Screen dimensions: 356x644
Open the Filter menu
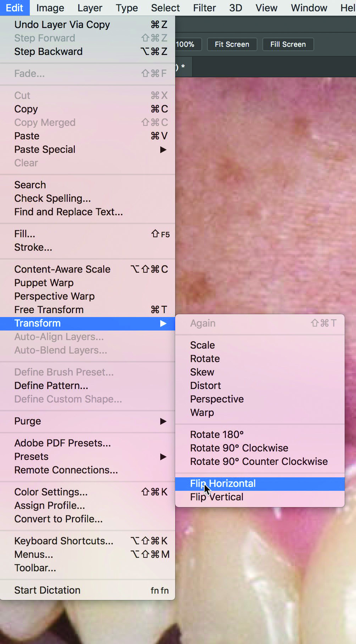click(x=204, y=8)
